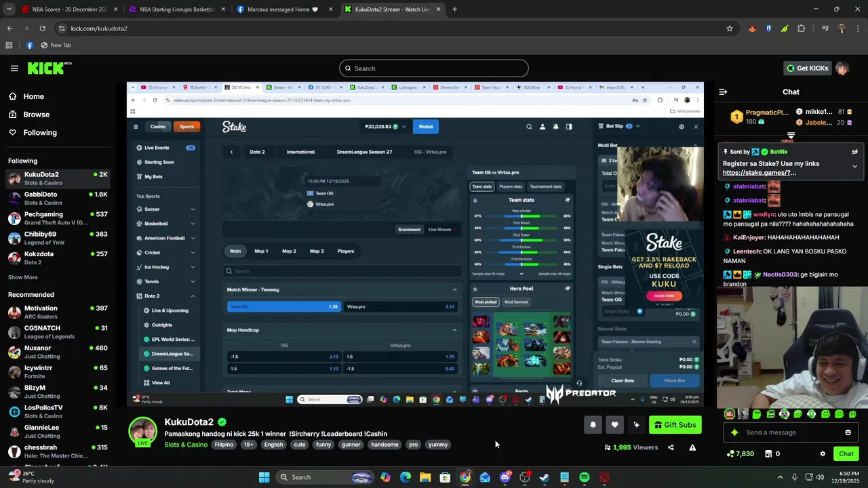Open Chrome extensions puzzle icon
This screenshot has width=868, height=488.
802,28
